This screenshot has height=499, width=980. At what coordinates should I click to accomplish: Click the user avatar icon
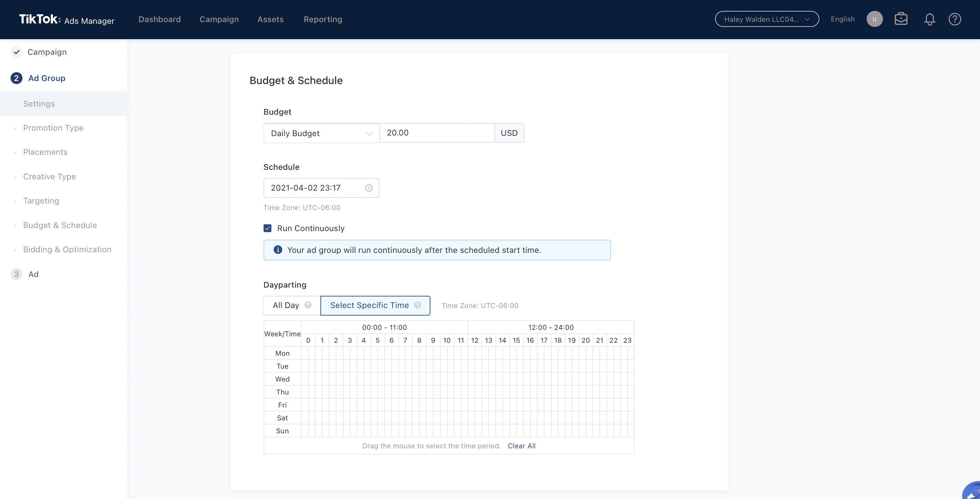click(874, 19)
